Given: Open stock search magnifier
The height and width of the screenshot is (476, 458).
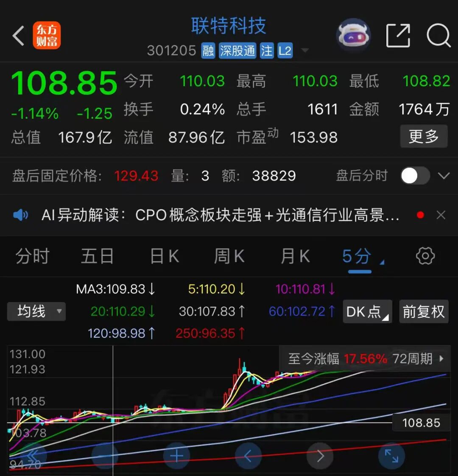Looking at the screenshot, I should tap(438, 36).
